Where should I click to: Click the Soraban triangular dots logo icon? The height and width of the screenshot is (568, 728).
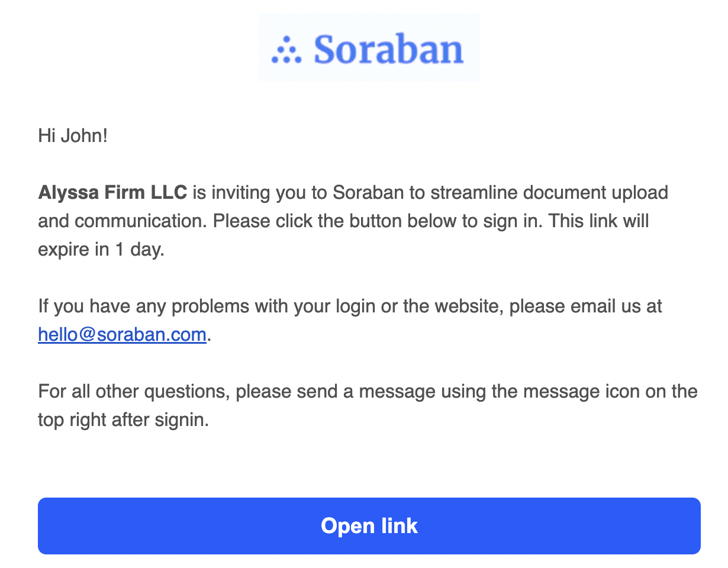(286, 50)
